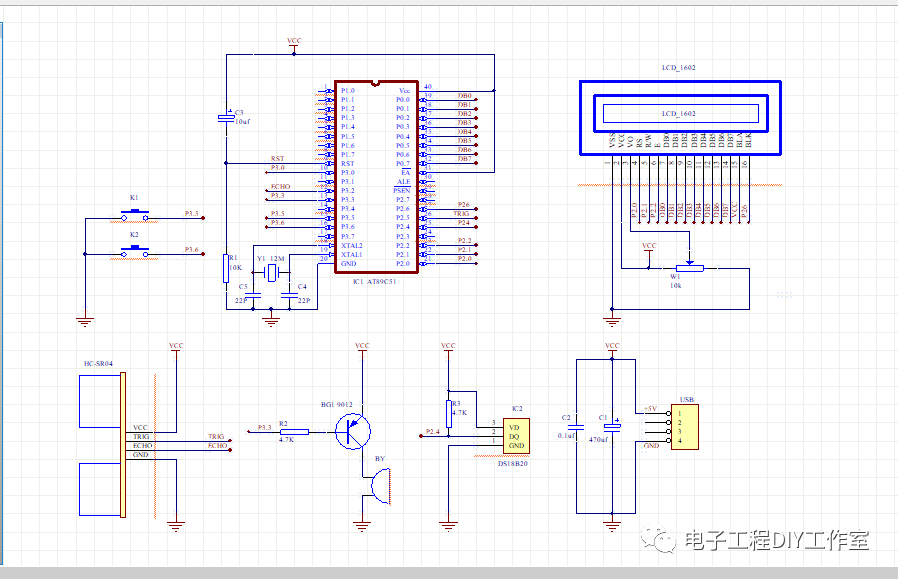
Task: Select the C5 capacitor symbol
Action: pyautogui.click(x=253, y=296)
